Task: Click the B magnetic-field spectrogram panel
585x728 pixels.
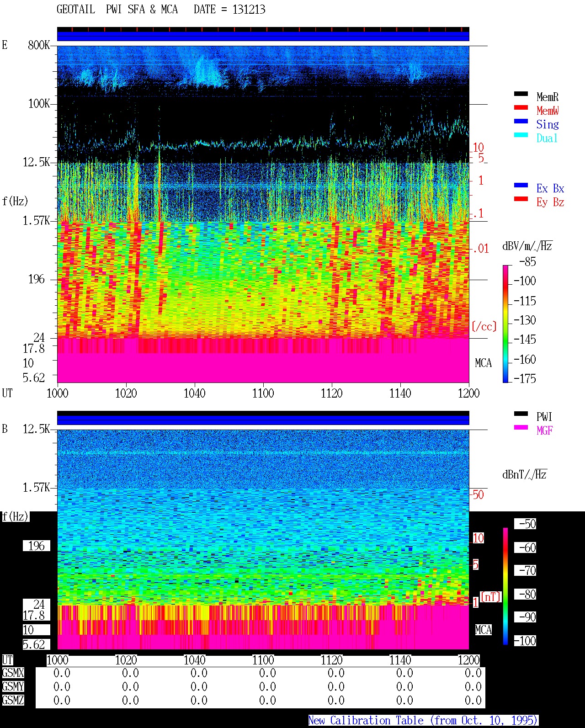Action: tap(263, 539)
